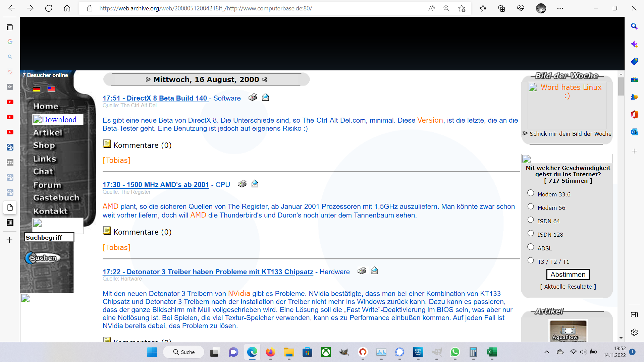The image size is (644, 362).
Task: Click the US flag language icon
Action: coord(51,89)
